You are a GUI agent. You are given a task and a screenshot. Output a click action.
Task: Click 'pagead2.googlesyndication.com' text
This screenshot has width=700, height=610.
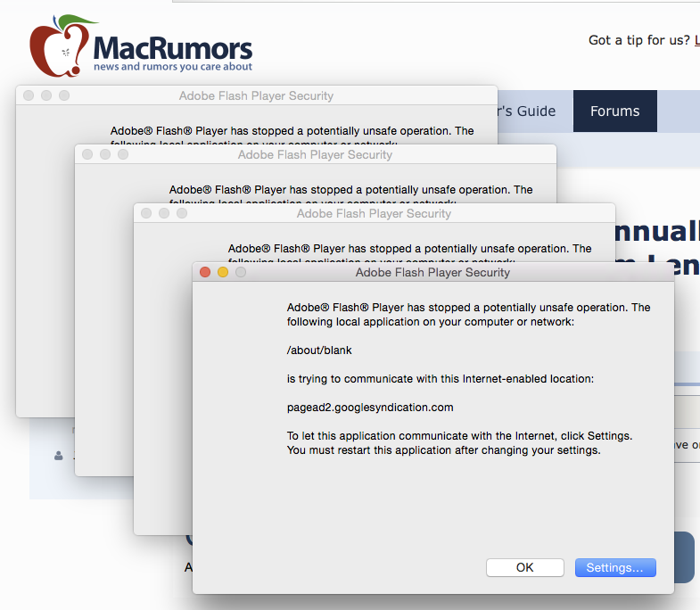[370, 408]
